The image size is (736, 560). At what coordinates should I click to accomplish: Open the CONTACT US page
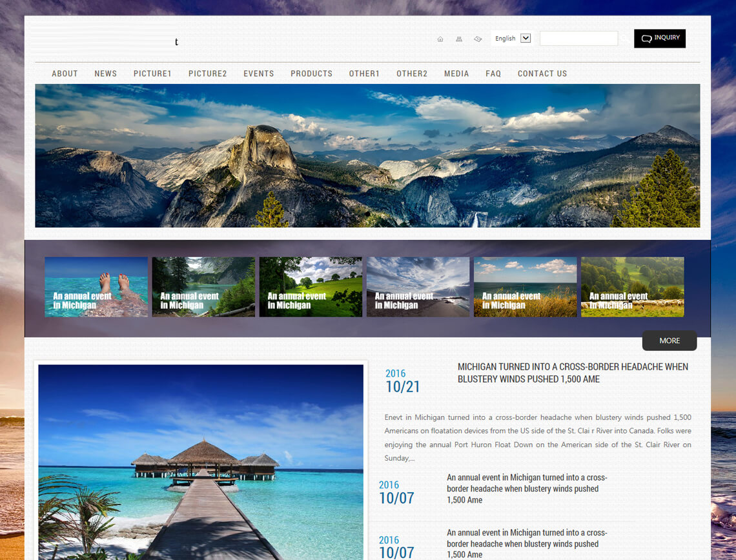point(542,74)
